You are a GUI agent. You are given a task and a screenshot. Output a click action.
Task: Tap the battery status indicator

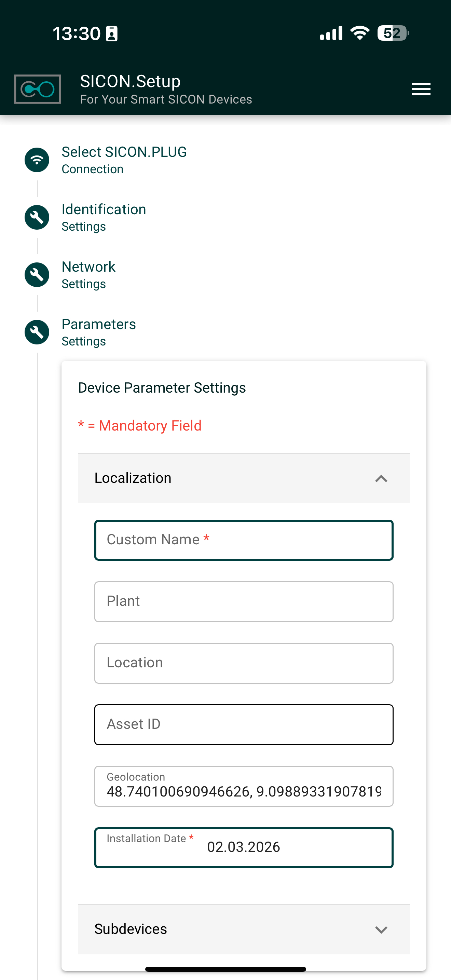point(393,33)
